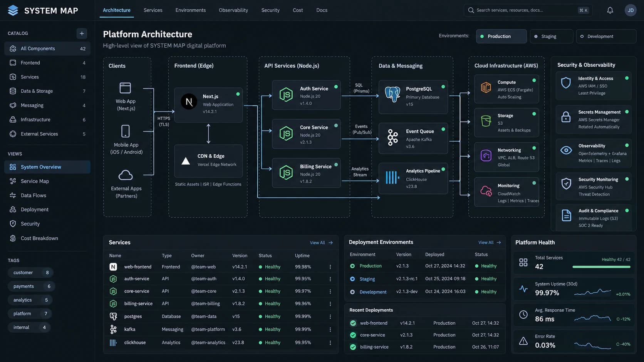
Task: Select the Messaging catalog category
Action: pos(47,105)
